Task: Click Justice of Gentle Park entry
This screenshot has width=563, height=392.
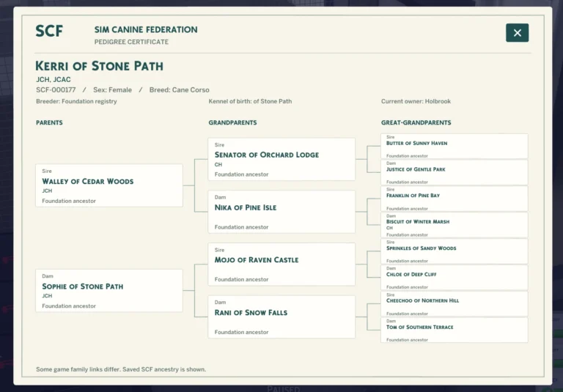Action: 455,172
